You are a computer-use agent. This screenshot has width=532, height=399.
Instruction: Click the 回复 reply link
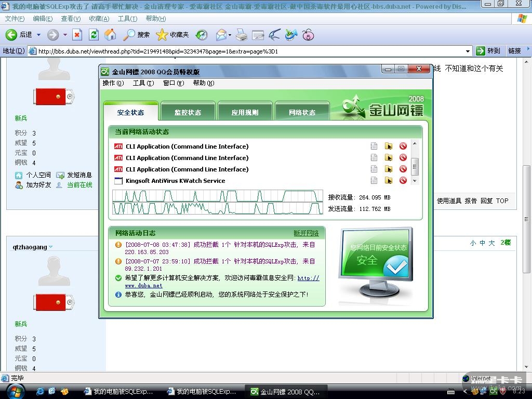486,201
